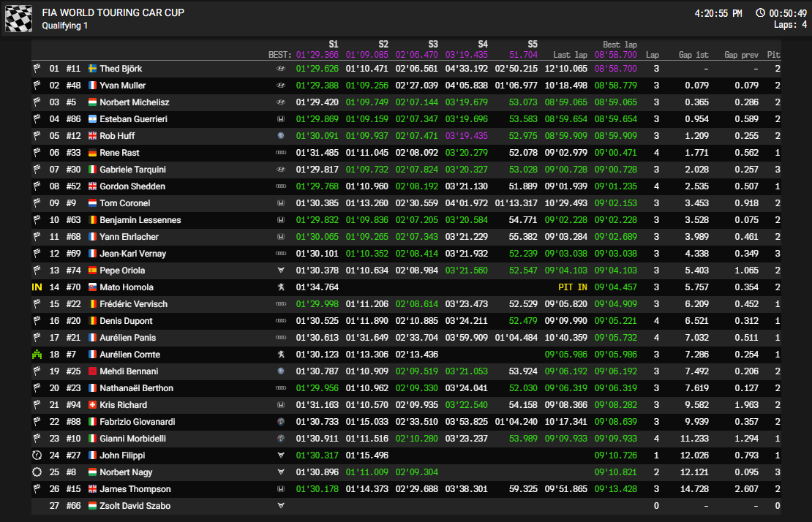Click the Hyundai badge on Thed Björk's row
This screenshot has height=522, width=812.
[280, 68]
